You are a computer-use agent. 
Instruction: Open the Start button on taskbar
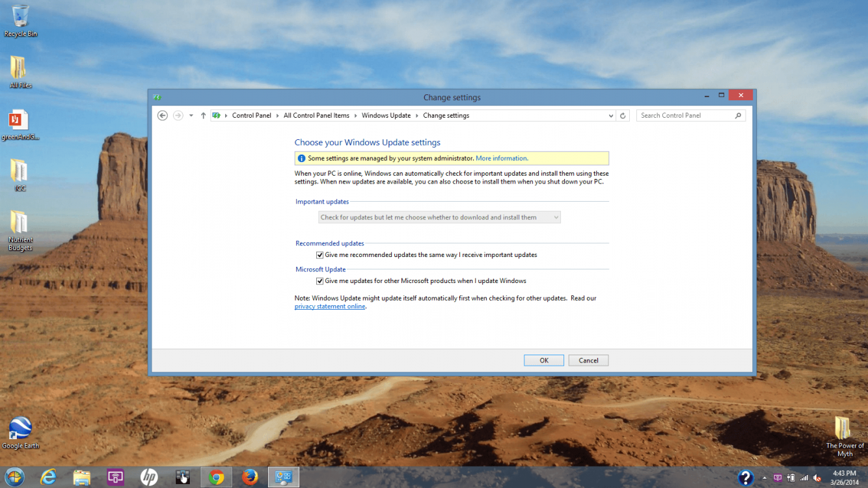(x=14, y=477)
